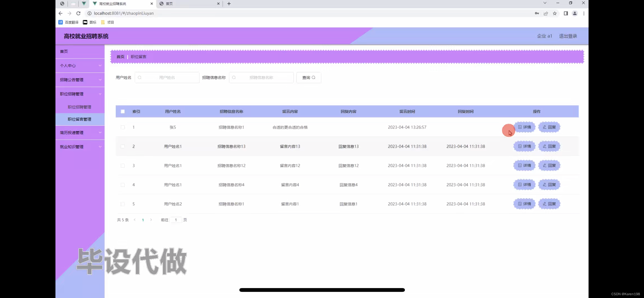The image size is (644, 298).
Task: Click 回复 for 张5 row
Action: (x=549, y=127)
